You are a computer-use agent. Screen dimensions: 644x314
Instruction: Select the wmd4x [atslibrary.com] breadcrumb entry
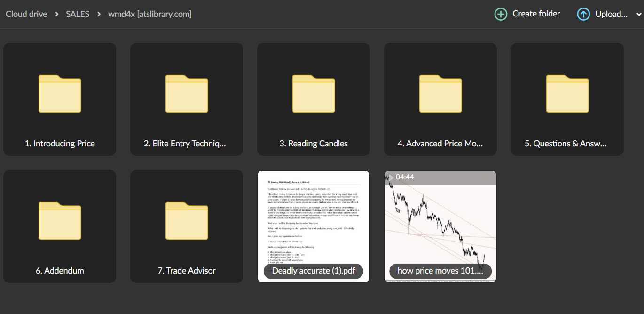coord(149,14)
